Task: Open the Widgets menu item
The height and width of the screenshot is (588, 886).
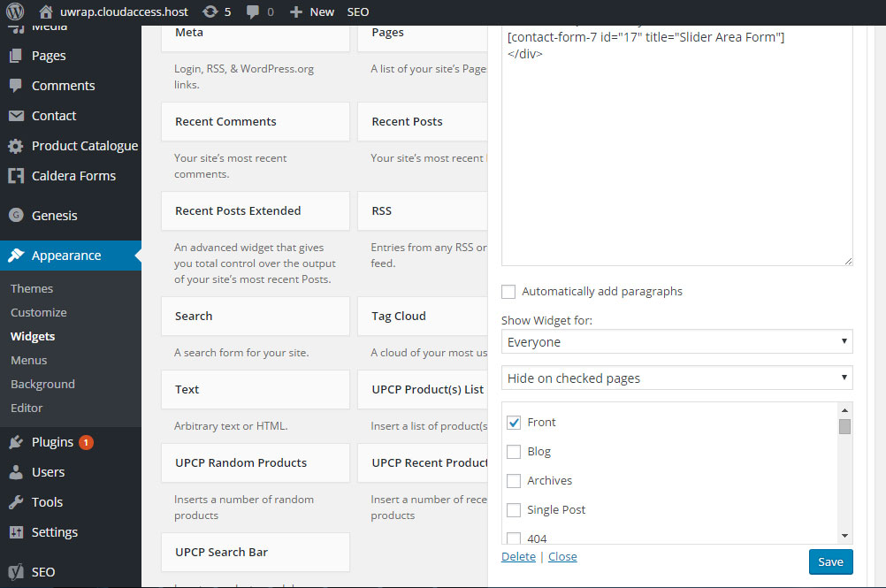Action: tap(33, 336)
